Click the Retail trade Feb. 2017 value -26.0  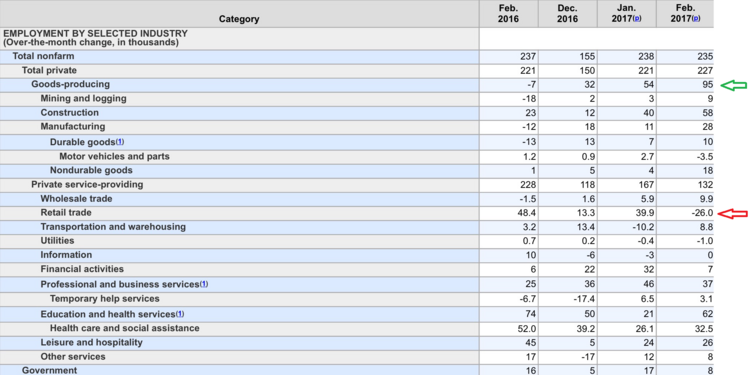click(x=702, y=213)
